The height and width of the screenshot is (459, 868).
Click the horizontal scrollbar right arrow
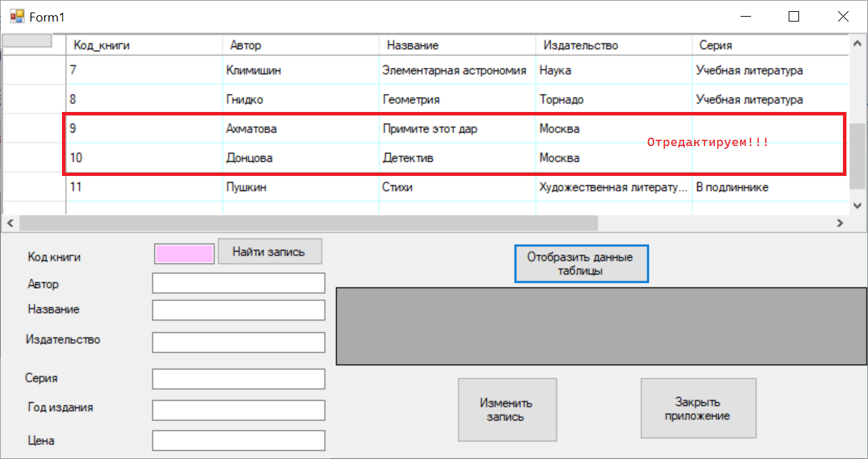[x=839, y=223]
